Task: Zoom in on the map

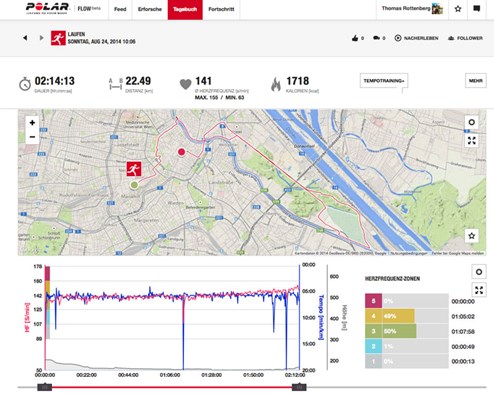Action: pos(32,123)
